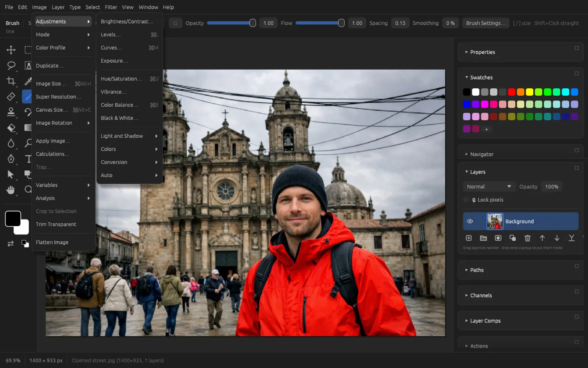Open the Auto submenu

click(x=129, y=175)
